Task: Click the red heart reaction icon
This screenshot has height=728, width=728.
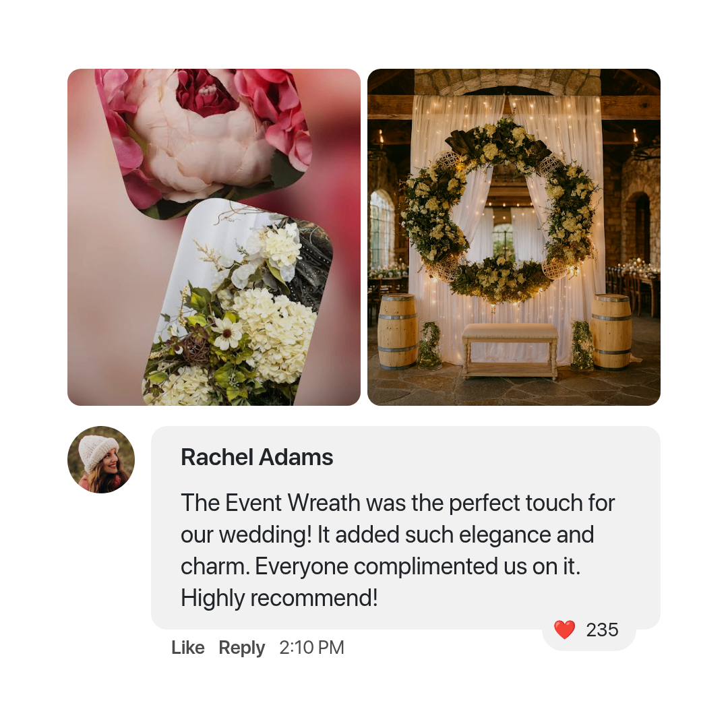Action: point(564,630)
